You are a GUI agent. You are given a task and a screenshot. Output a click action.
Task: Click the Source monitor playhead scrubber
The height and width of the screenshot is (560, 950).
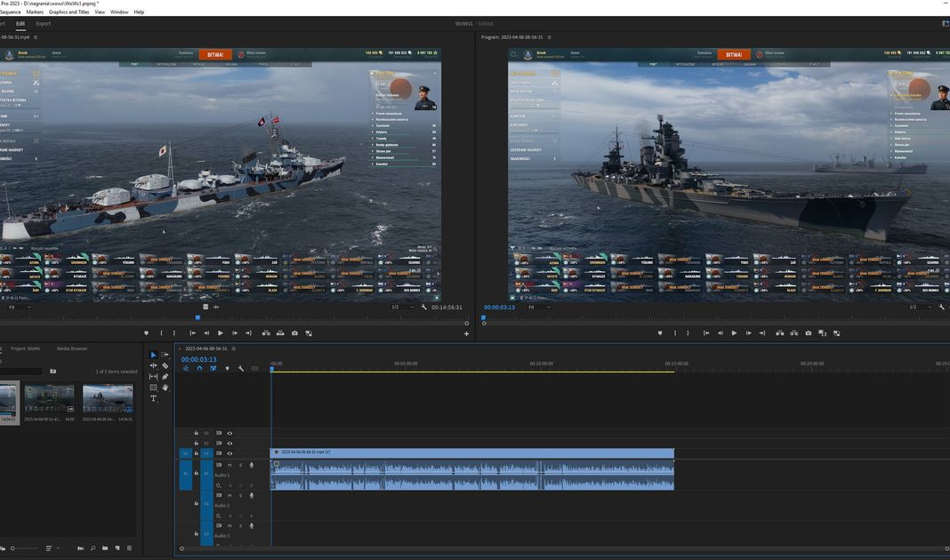[x=197, y=317]
